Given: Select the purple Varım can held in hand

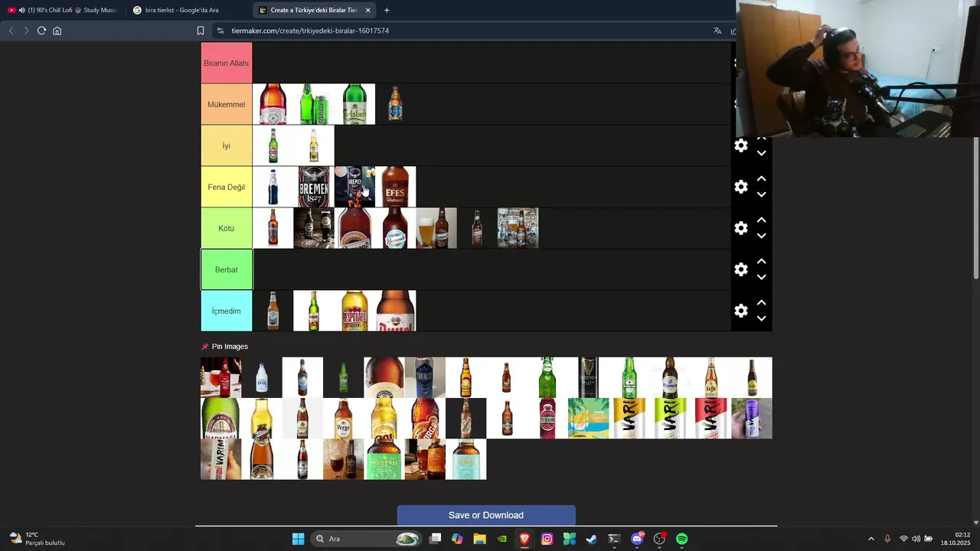Looking at the screenshot, I should (x=752, y=419).
